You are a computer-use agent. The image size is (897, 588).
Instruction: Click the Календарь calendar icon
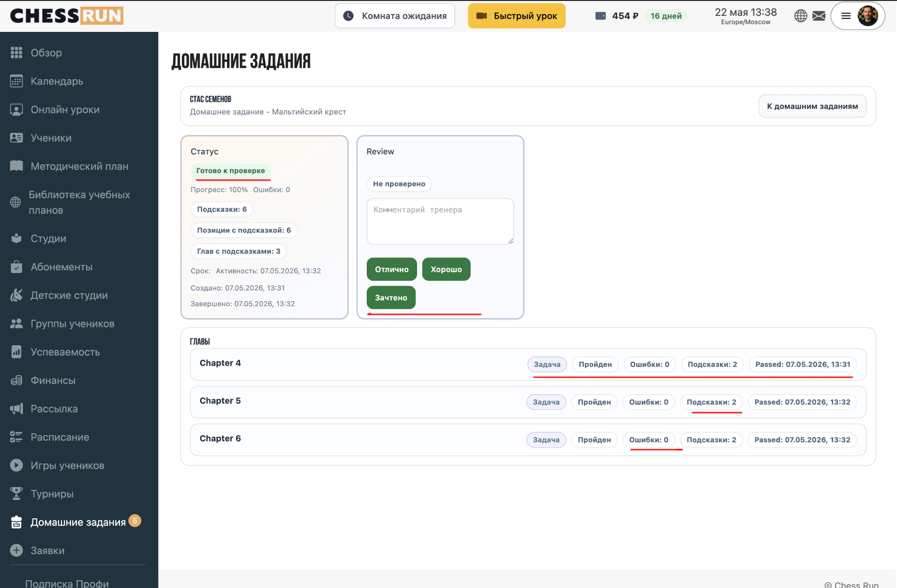(x=16, y=81)
